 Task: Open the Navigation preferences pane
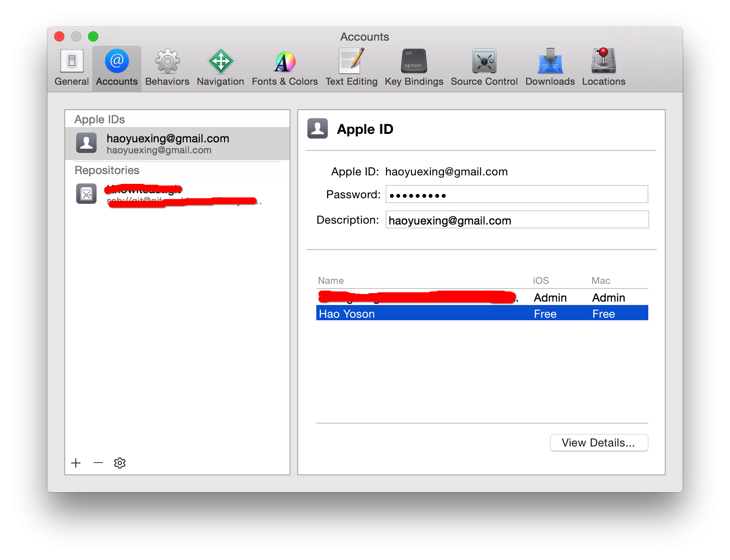(x=220, y=68)
